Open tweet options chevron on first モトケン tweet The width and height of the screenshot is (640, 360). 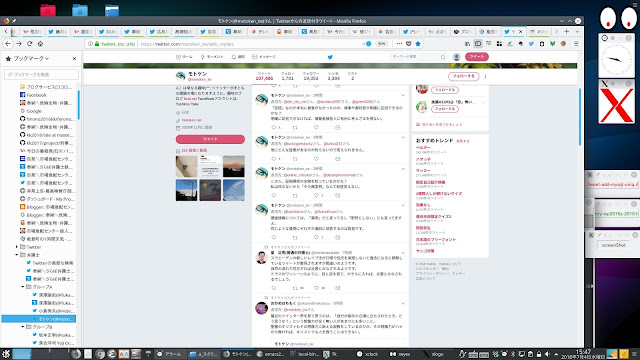403,95
